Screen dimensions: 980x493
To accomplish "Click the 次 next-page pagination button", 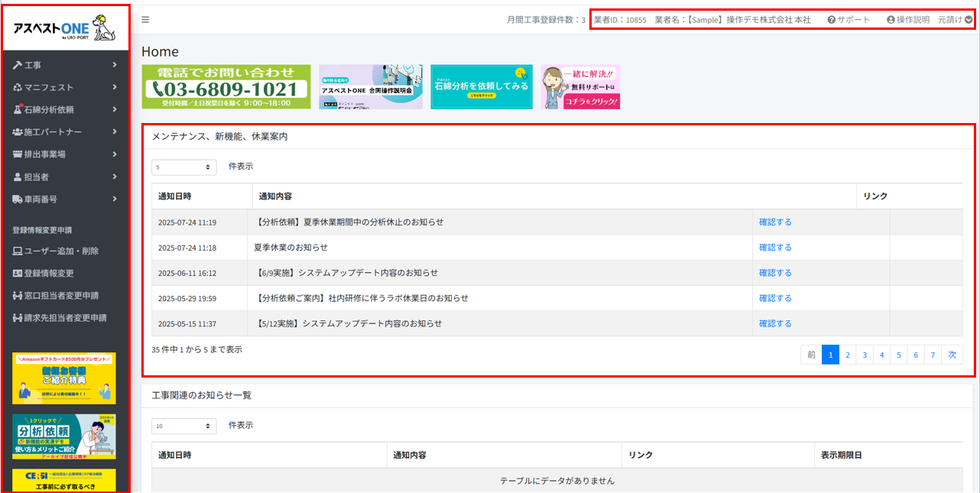I will click(952, 355).
